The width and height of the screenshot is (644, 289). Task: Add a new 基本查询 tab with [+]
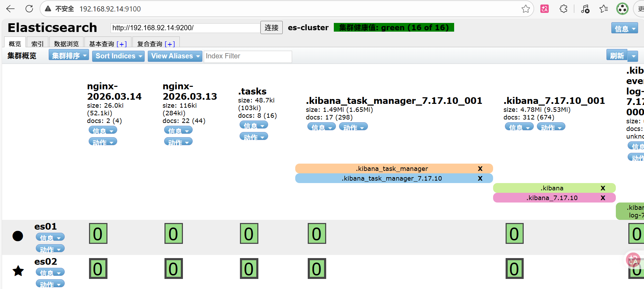coord(122,44)
